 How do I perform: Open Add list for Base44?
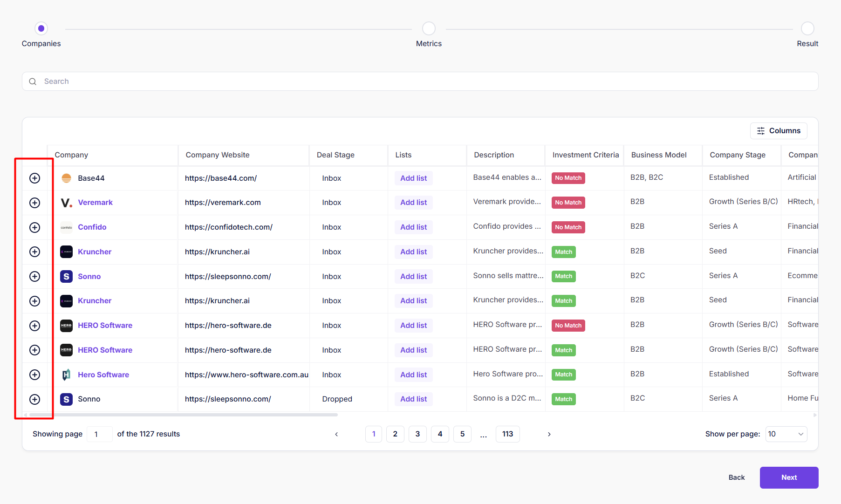coord(413,178)
